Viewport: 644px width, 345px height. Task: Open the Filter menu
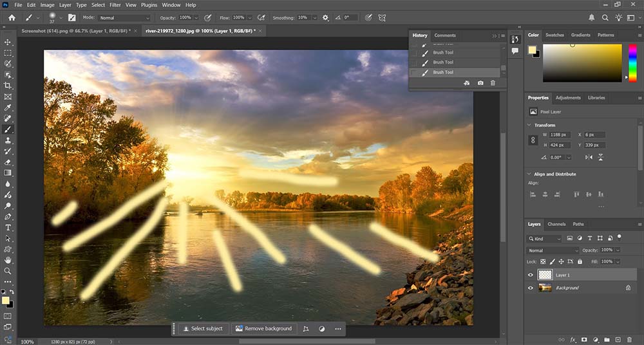pos(115,5)
